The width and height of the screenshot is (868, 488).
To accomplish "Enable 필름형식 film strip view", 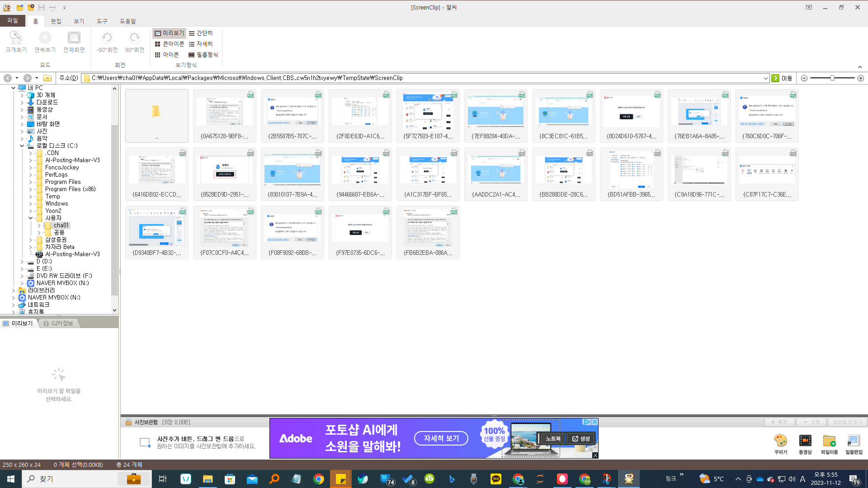I will pos(204,55).
